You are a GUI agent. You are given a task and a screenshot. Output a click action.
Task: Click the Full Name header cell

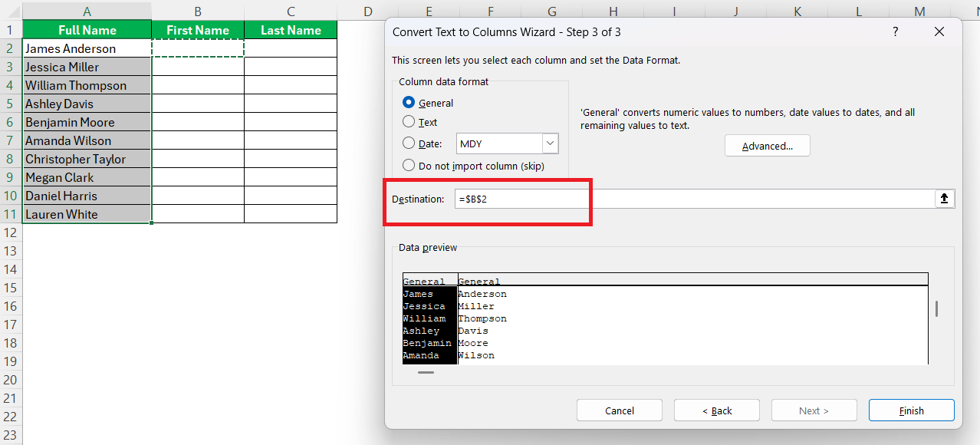coord(87,30)
